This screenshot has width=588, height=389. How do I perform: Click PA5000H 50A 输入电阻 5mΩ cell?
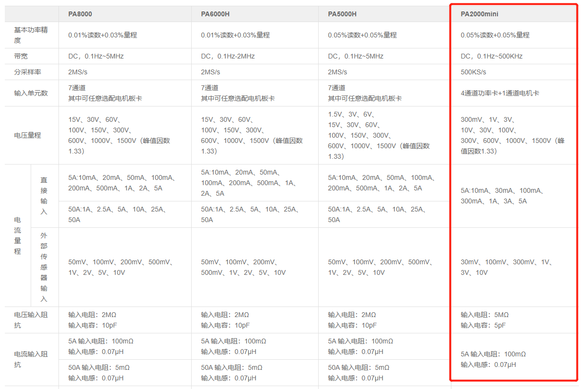(358, 373)
